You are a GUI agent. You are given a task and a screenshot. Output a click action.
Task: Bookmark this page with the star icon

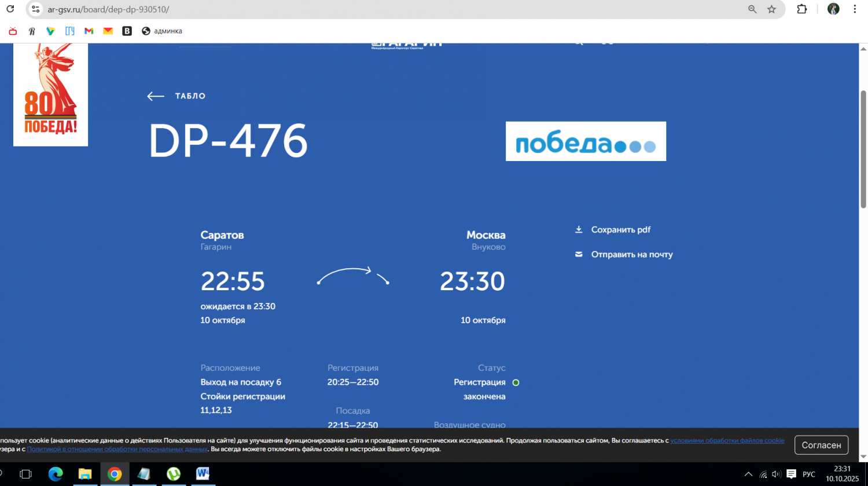coord(771,9)
